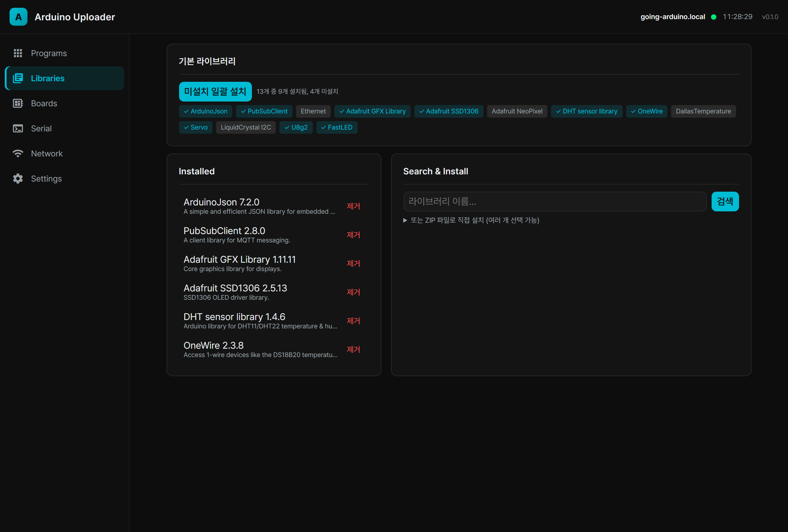Focus the 라이브러리 이름 search field
Image resolution: width=788 pixels, height=532 pixels.
(555, 202)
